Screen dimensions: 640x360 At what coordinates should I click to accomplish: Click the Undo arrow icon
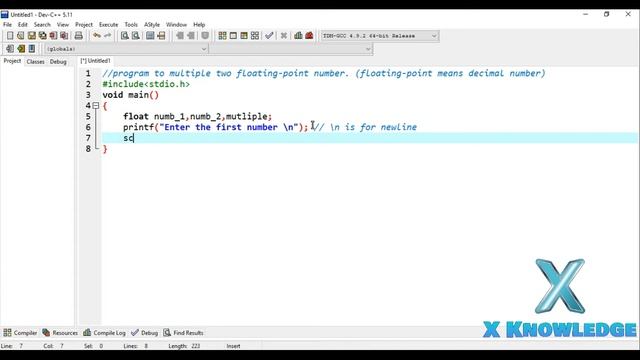(97, 36)
